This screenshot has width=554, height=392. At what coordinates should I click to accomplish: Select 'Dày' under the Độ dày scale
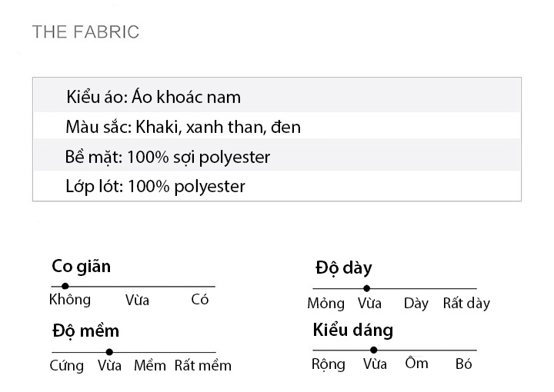pyautogui.click(x=415, y=304)
